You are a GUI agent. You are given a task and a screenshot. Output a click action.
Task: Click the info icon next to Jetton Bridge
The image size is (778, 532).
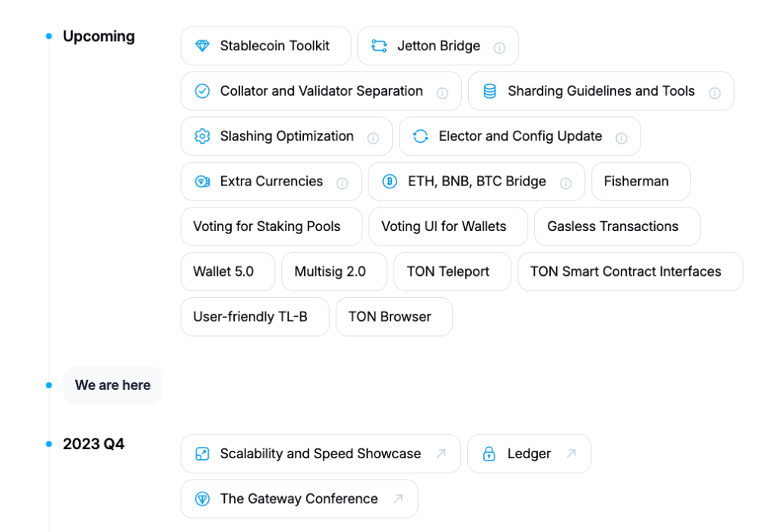click(x=500, y=48)
